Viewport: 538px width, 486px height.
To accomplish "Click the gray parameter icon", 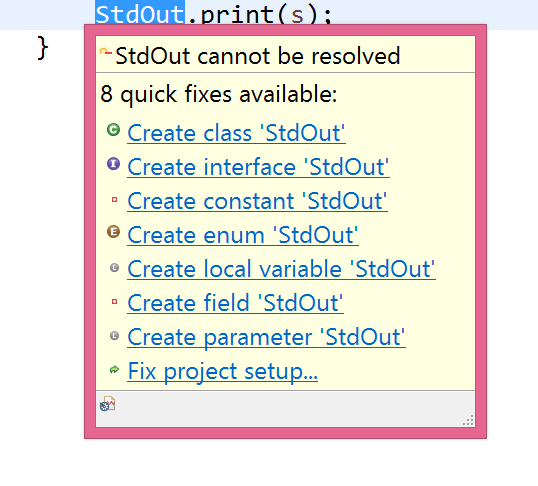I will tap(114, 335).
